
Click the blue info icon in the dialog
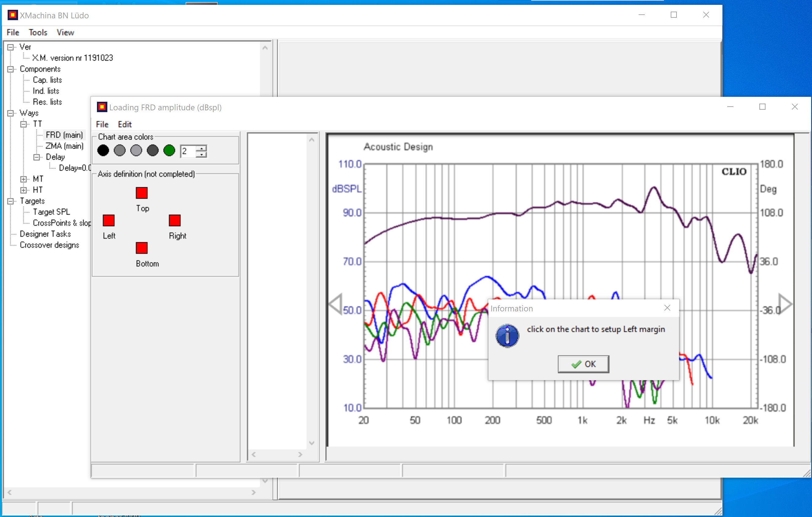click(507, 336)
